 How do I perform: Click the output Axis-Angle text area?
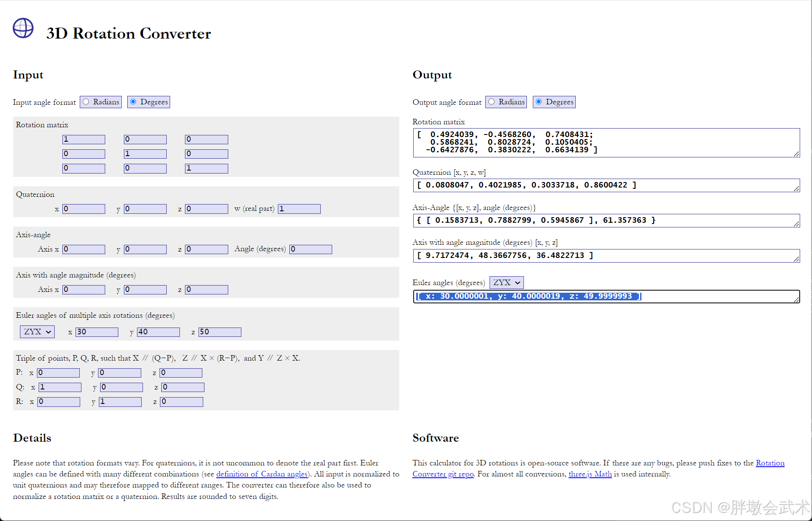tap(606, 221)
